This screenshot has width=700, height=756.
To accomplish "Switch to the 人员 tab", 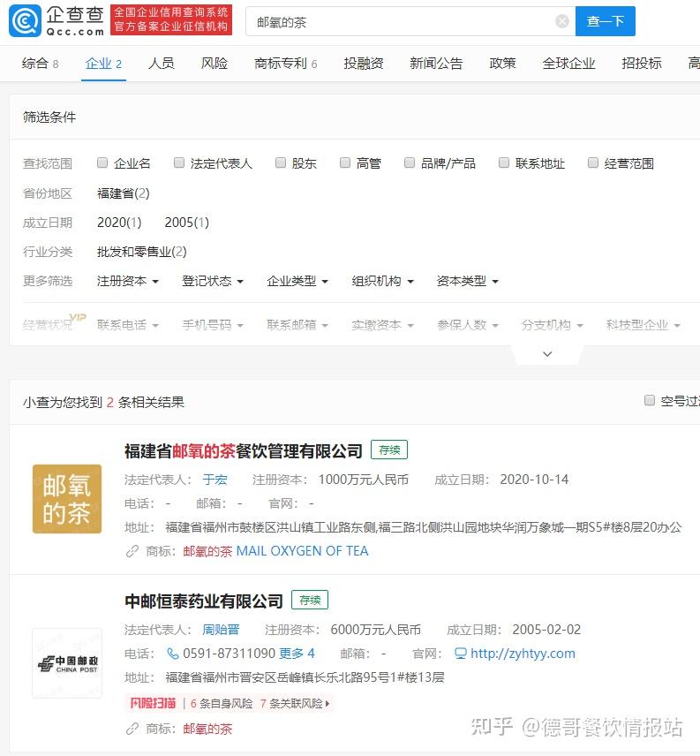I will tap(162, 64).
